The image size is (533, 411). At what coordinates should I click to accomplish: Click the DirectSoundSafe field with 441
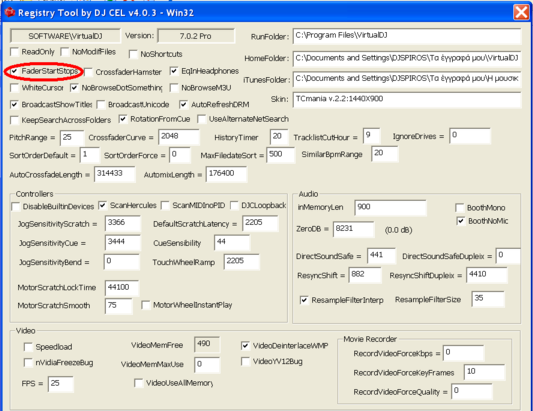[381, 256]
